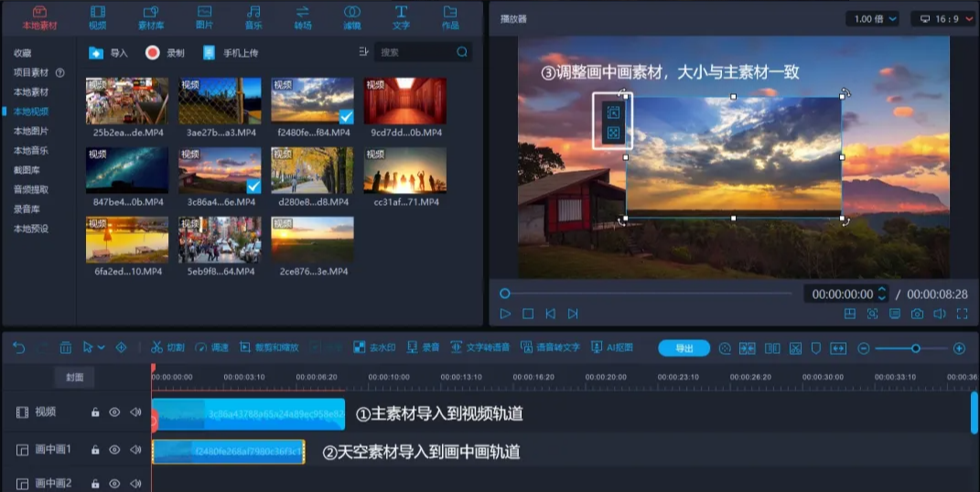980x492 pixels.
Task: Open the AI抠图 cutout tool
Action: point(612,348)
